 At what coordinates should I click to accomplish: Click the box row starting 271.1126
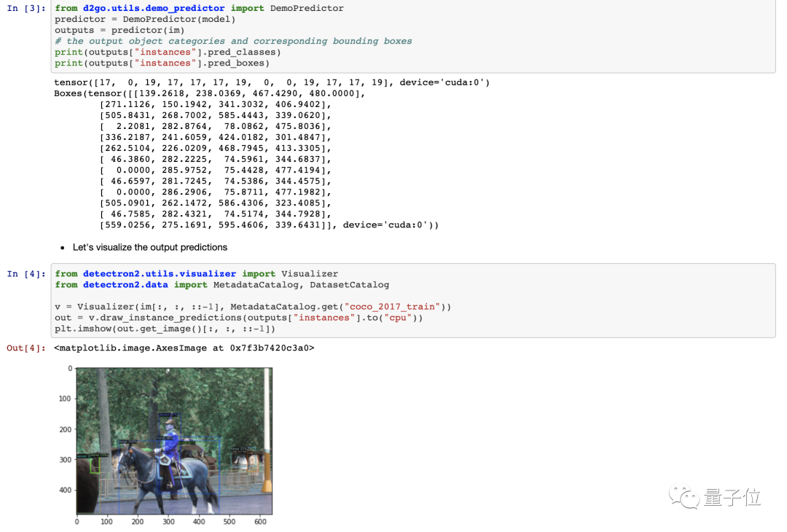tap(215, 105)
